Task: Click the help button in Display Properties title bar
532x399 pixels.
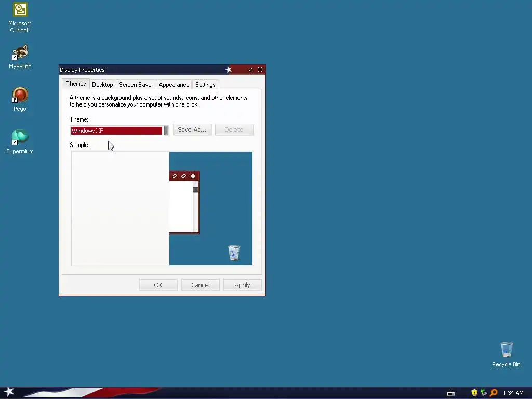Action: (x=250, y=69)
